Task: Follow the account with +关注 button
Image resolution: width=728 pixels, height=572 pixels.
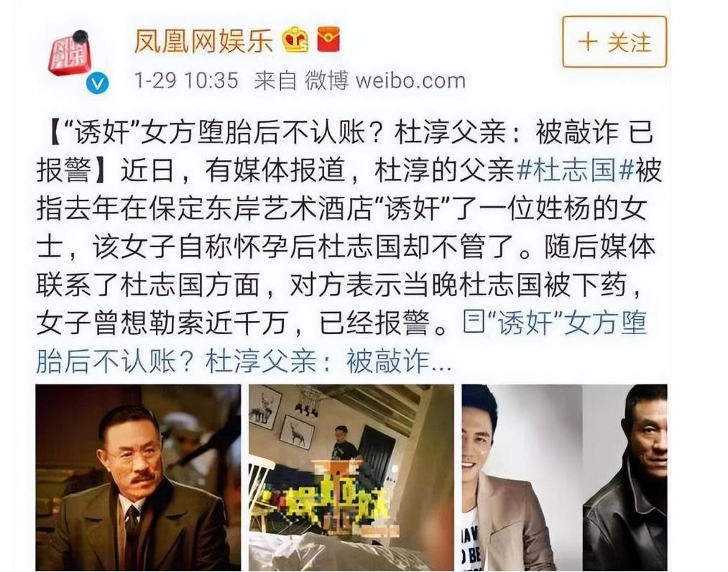Action: point(614,42)
